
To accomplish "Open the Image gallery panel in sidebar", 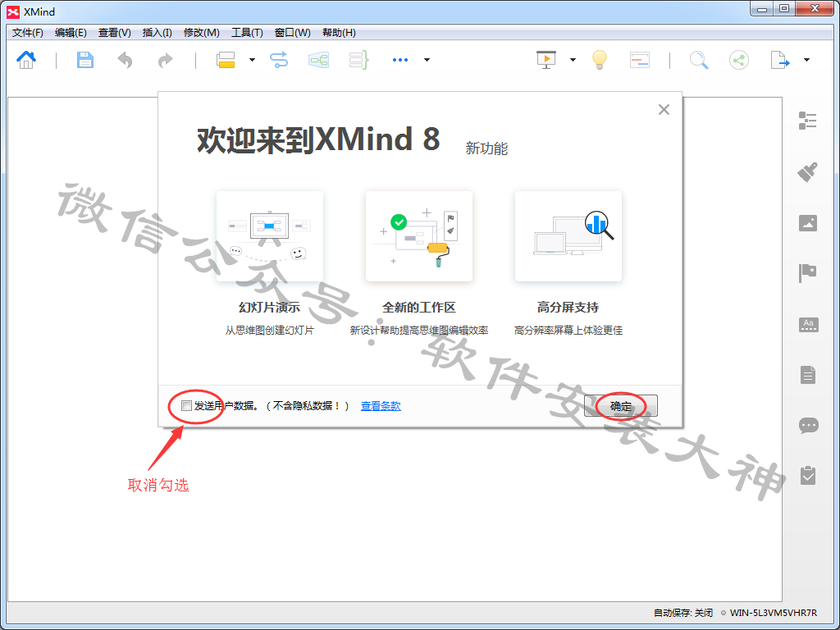I will [x=808, y=223].
